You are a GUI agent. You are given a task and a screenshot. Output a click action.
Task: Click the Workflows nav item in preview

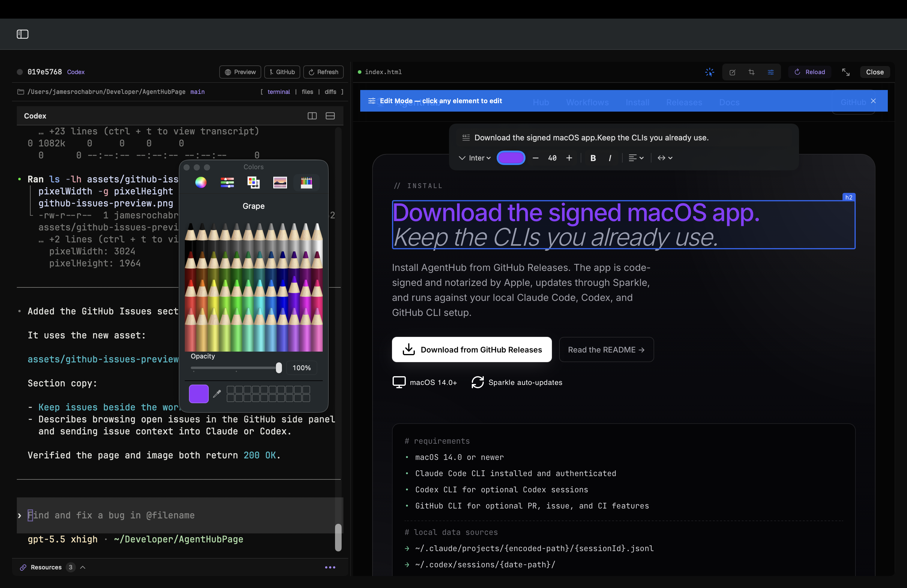[x=587, y=102]
